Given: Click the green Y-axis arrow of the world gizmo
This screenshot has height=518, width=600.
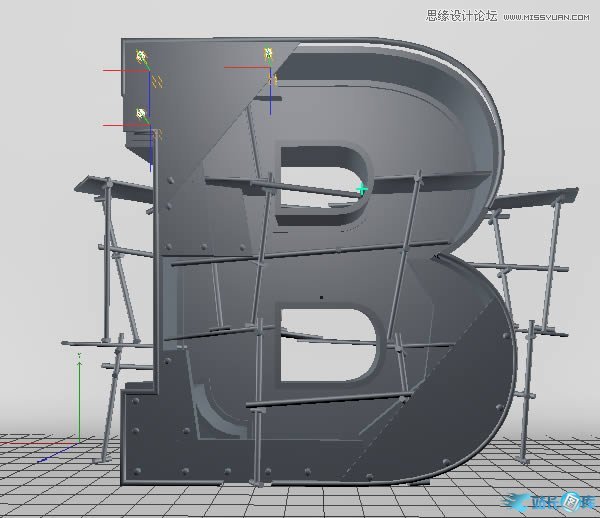Looking at the screenshot, I should point(78,357).
